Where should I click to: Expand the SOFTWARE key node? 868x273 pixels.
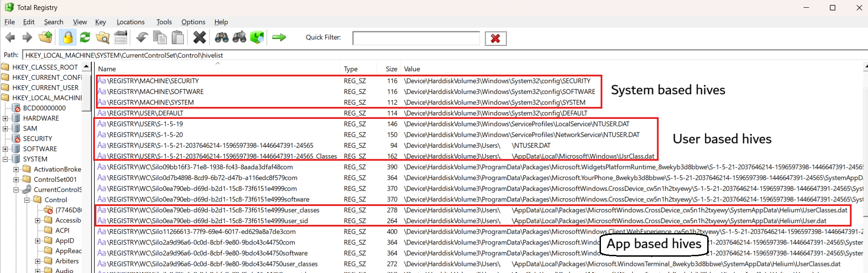pyautogui.click(x=5, y=149)
